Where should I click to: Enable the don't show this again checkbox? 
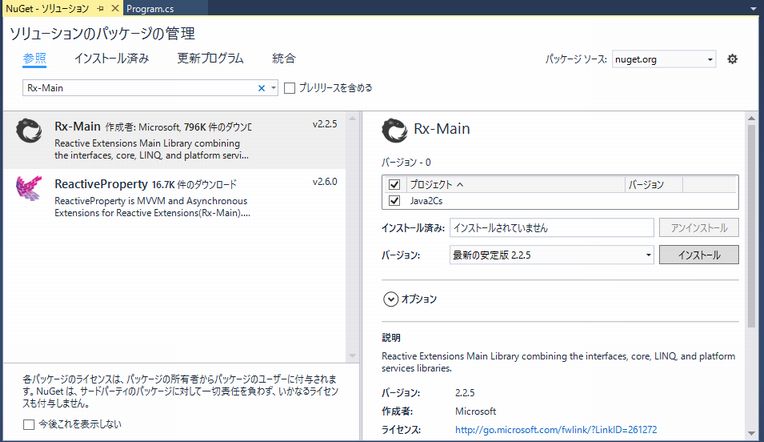pyautogui.click(x=28, y=424)
